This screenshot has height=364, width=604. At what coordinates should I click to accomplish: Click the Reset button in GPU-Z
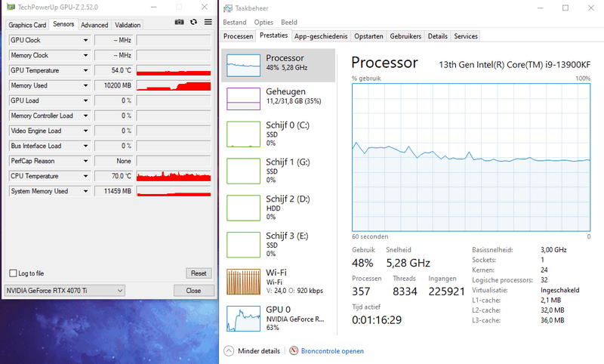pos(199,273)
